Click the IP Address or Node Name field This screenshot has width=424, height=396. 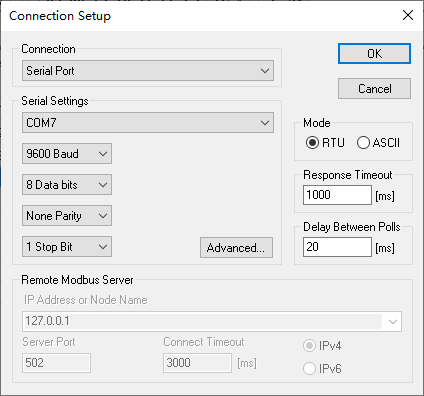point(212,322)
